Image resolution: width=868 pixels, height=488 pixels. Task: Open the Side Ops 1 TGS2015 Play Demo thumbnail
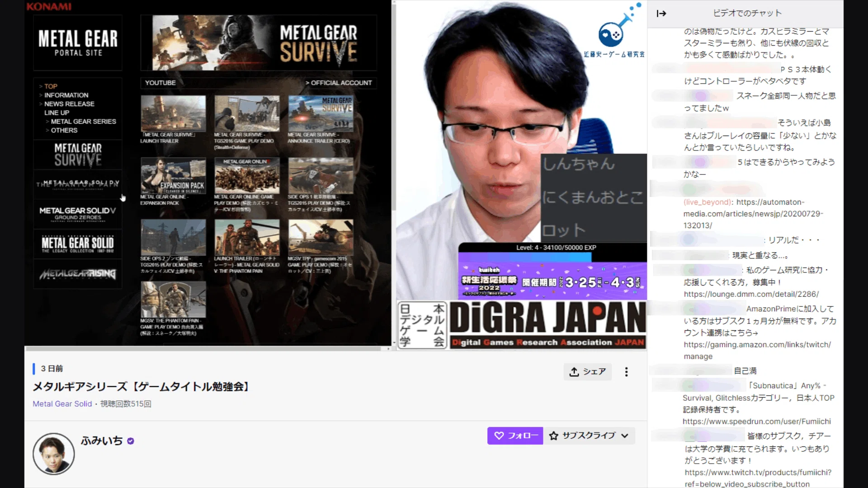321,176
